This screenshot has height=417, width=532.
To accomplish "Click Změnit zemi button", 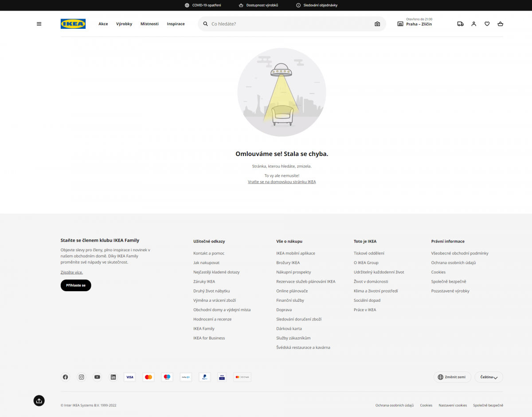I will [x=452, y=377].
